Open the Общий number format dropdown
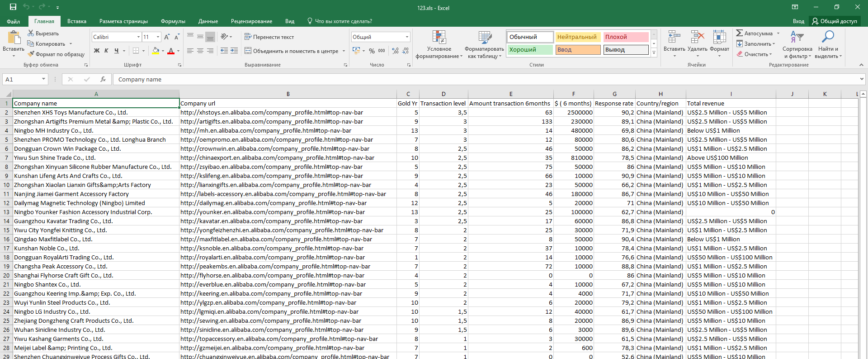Screen dimensions: 868x359 (x=407, y=37)
